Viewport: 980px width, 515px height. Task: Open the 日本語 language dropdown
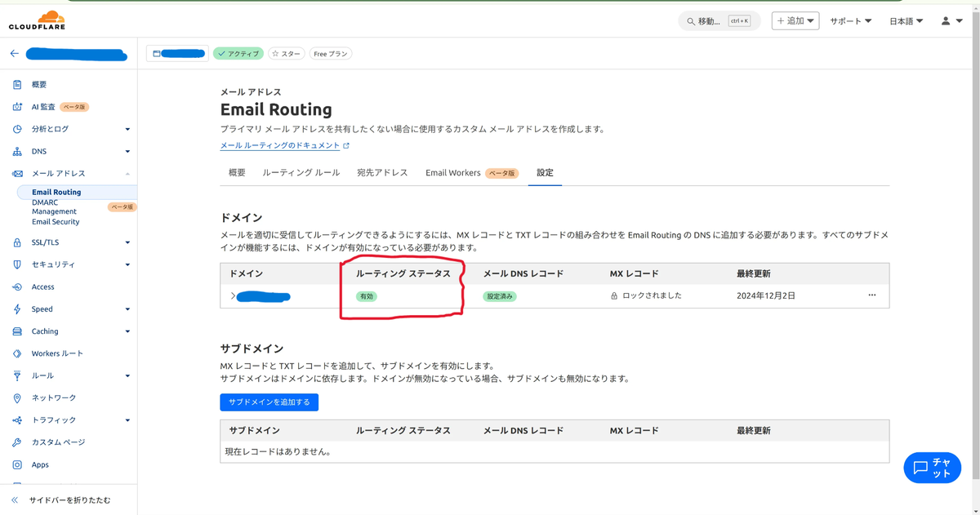point(906,21)
